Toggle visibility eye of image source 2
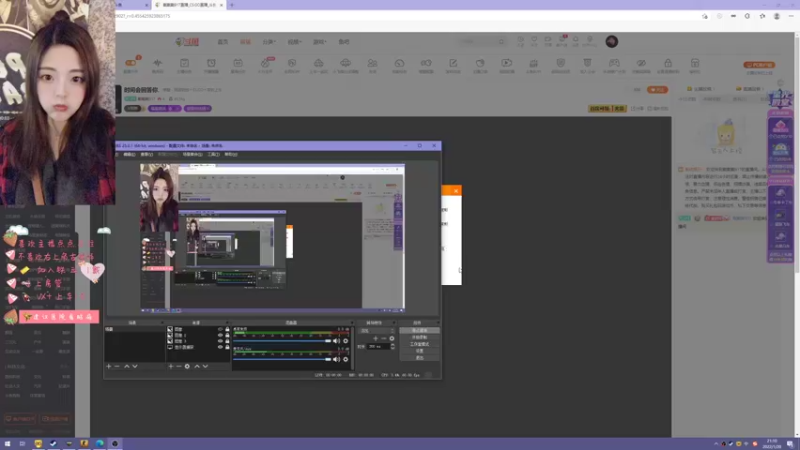 click(220, 335)
